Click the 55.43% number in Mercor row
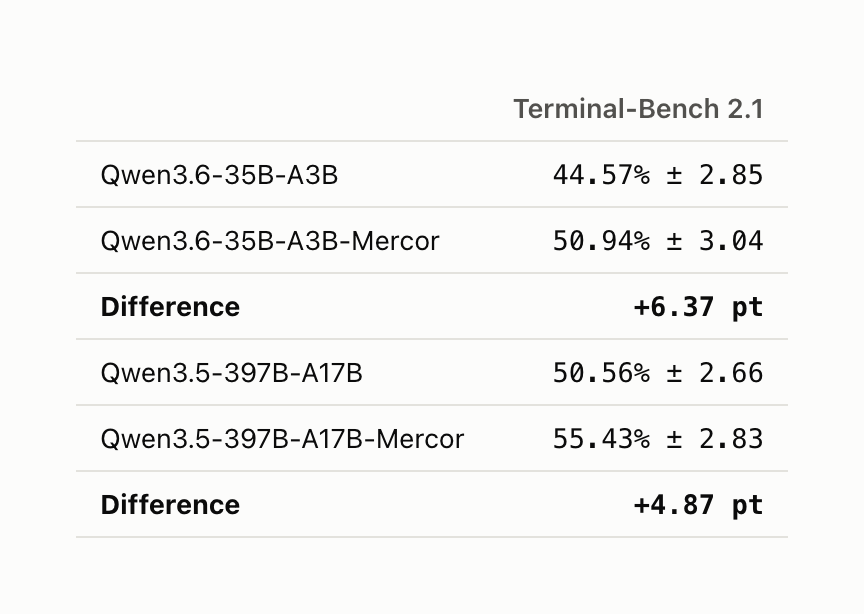 tap(601, 439)
